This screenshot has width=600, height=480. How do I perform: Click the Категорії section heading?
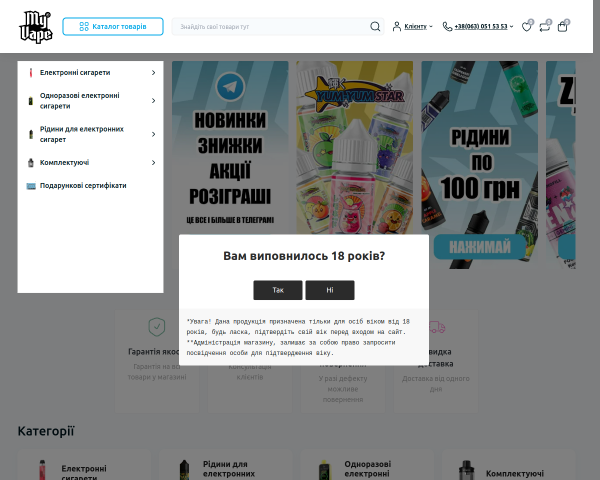click(46, 431)
